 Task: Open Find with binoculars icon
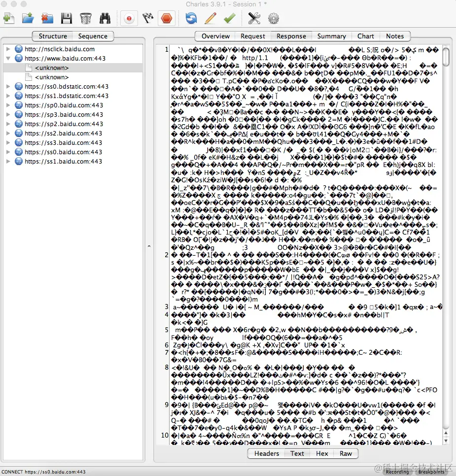(x=105, y=18)
